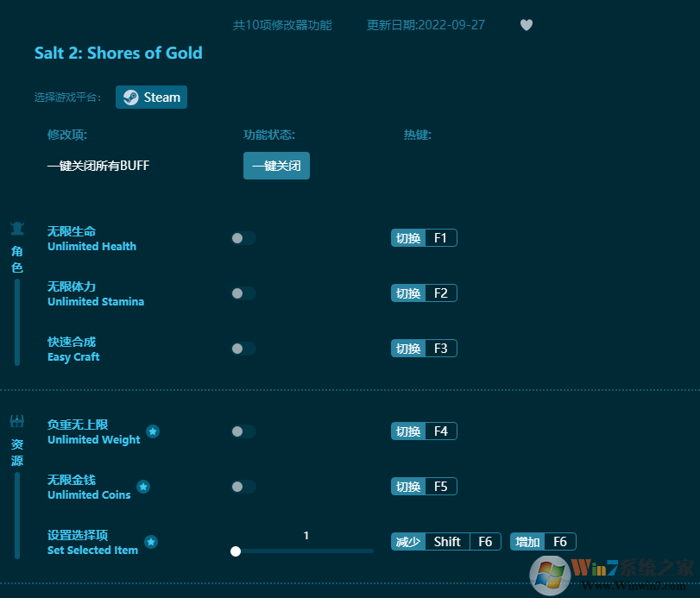Click the 选择游戏平台 label
The height and width of the screenshot is (598, 700).
(x=68, y=98)
